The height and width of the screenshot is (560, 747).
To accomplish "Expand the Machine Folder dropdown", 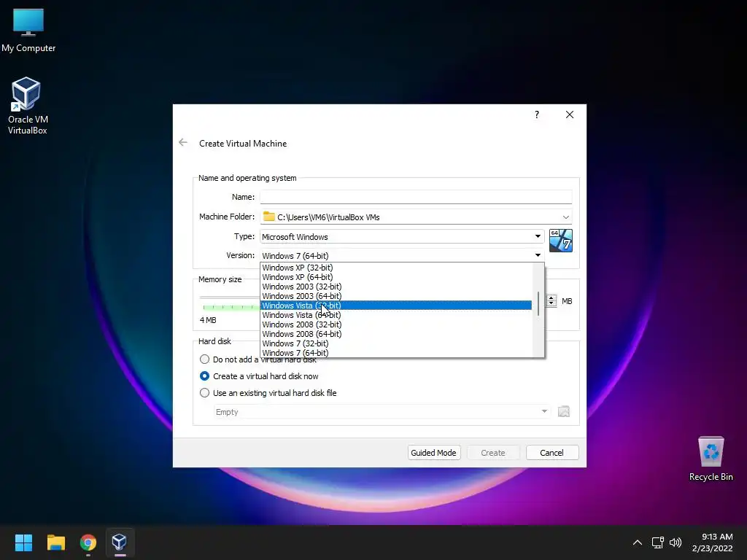I will point(565,217).
